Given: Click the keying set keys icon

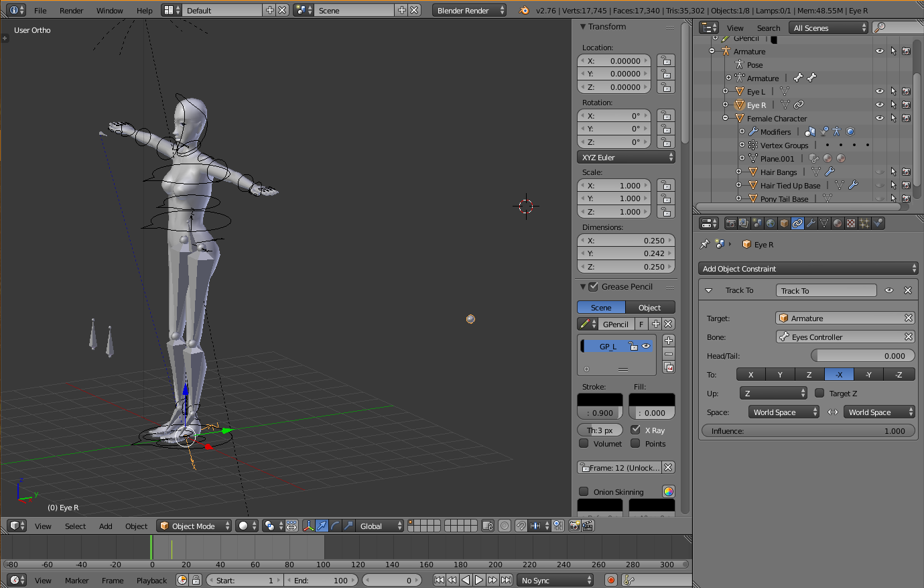Looking at the screenshot, I should 629,580.
